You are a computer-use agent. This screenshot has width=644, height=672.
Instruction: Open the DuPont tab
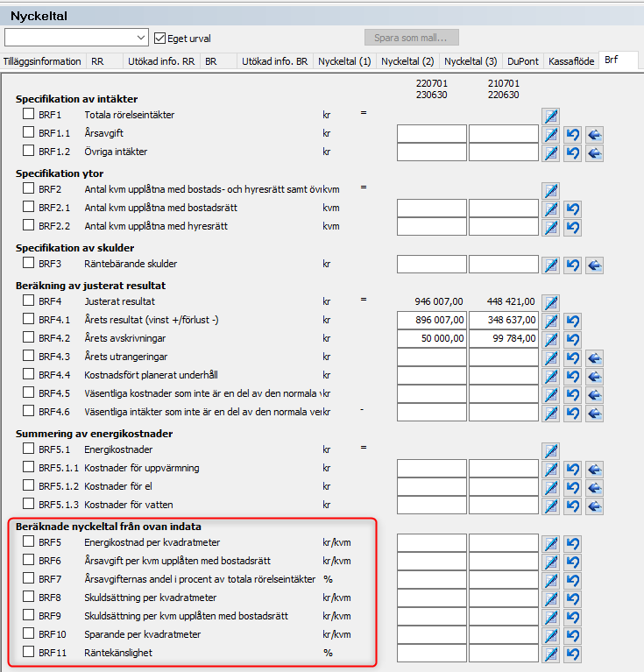[x=523, y=61]
